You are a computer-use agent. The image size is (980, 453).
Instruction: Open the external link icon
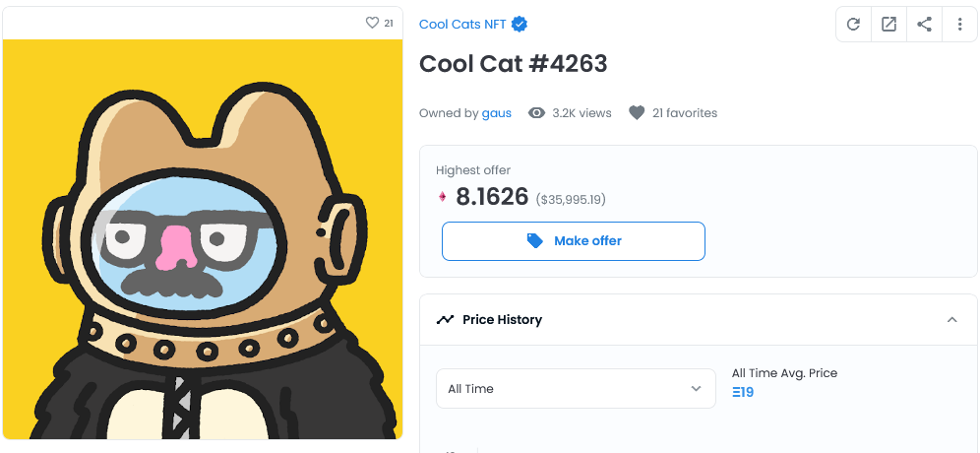tap(888, 25)
